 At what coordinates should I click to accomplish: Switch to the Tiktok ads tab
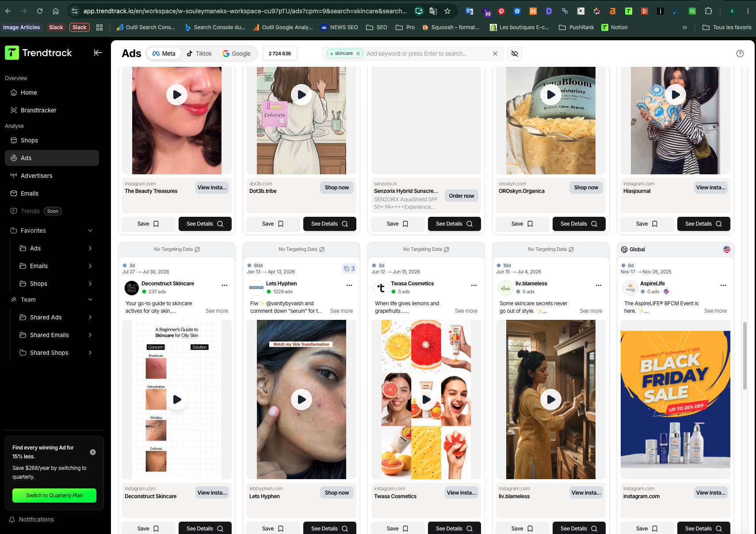pyautogui.click(x=199, y=54)
